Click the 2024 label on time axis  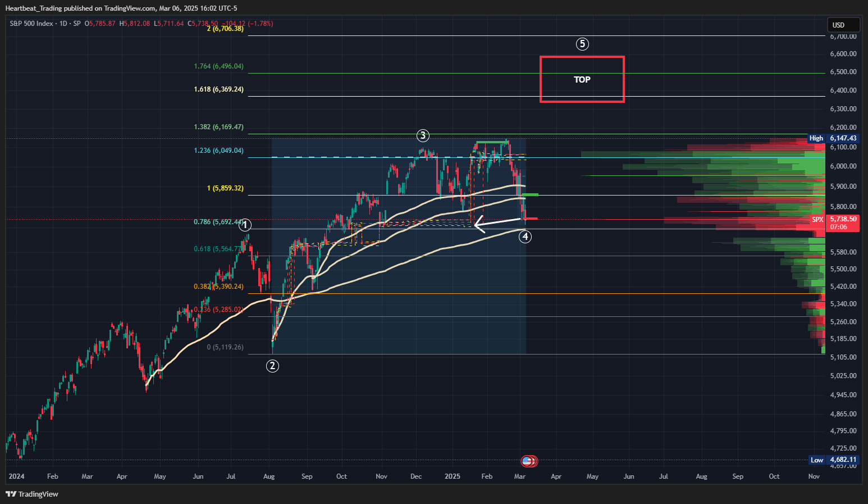[x=17, y=476]
